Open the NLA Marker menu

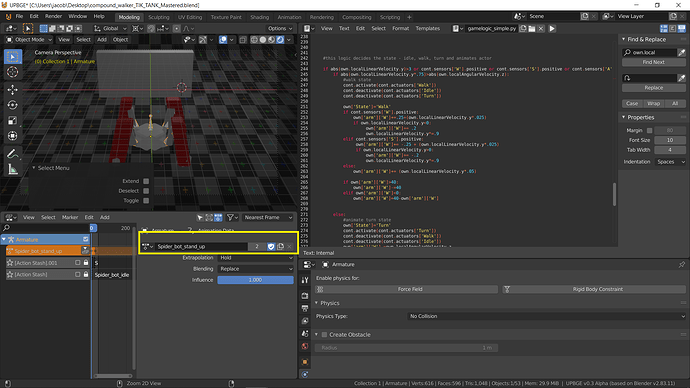pyautogui.click(x=70, y=217)
